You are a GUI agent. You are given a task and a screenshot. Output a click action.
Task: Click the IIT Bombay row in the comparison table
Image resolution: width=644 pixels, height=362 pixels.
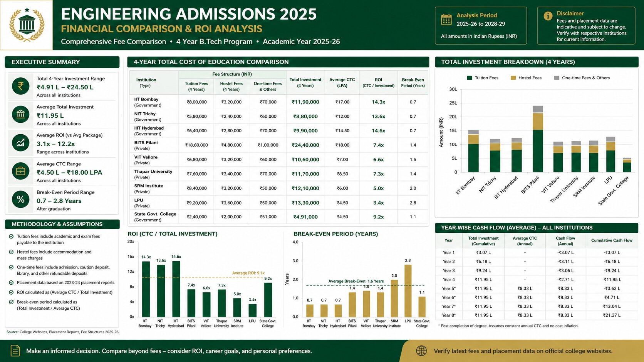coord(278,102)
